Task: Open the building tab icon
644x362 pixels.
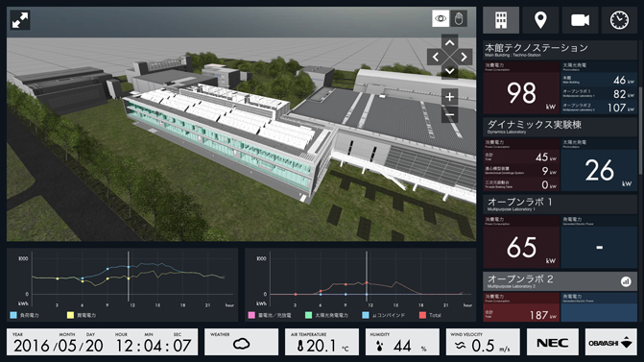Action: (x=501, y=20)
